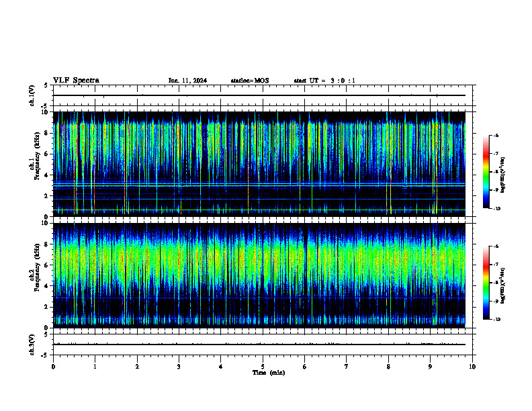Click the "ch.1(V)" axis label
532x411 pixels.
32,95
